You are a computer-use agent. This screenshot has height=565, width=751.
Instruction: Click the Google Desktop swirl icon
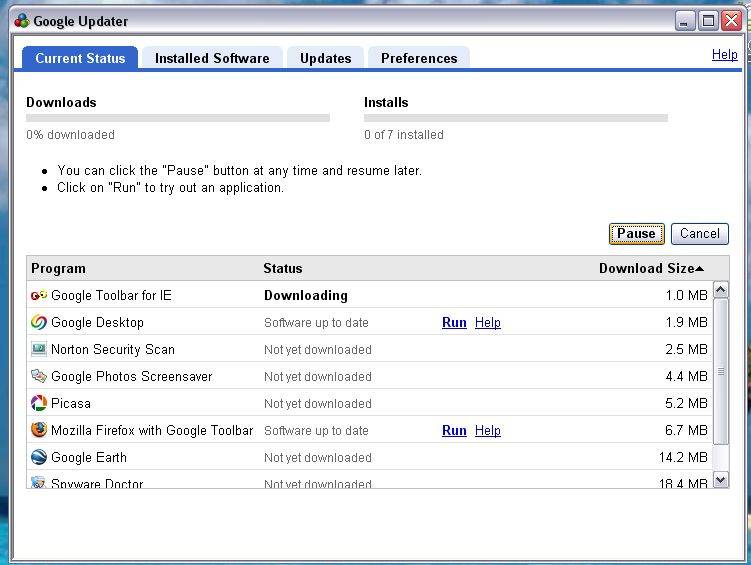click(39, 322)
